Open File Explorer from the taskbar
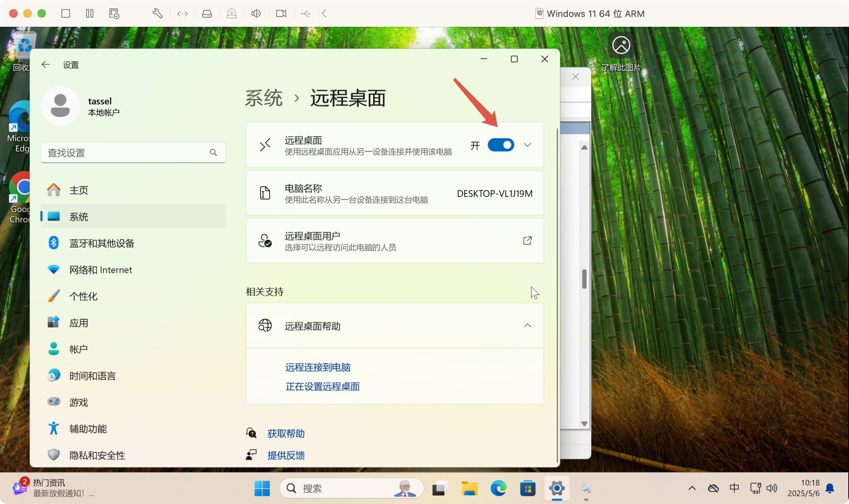The image size is (849, 504). point(469,488)
